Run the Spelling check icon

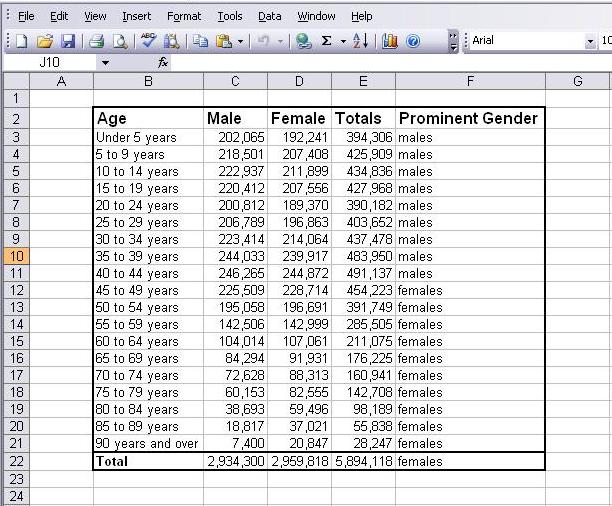tap(149, 41)
